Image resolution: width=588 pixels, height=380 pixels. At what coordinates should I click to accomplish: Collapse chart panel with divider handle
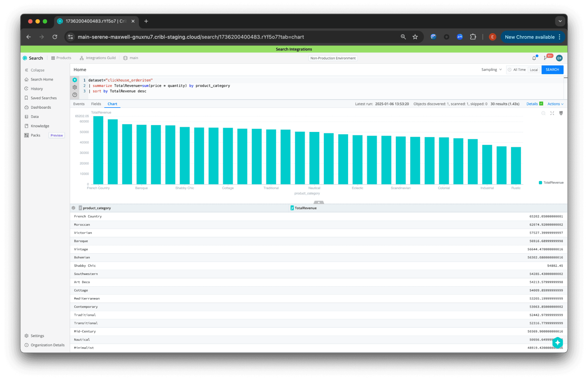(319, 202)
